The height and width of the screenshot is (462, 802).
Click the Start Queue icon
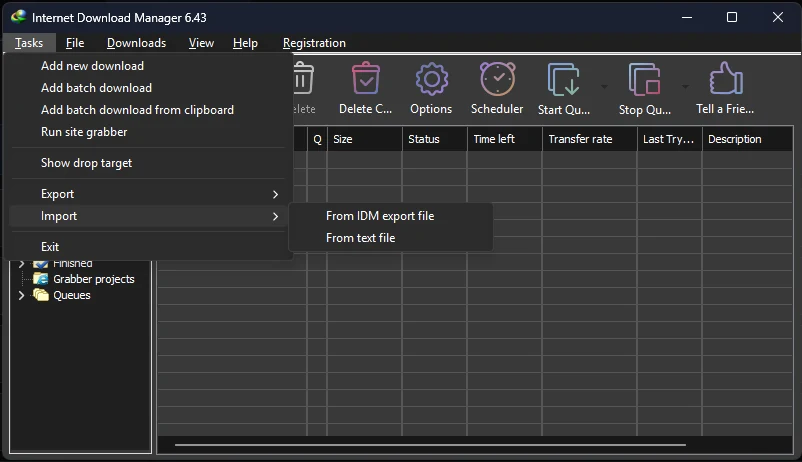tap(564, 79)
